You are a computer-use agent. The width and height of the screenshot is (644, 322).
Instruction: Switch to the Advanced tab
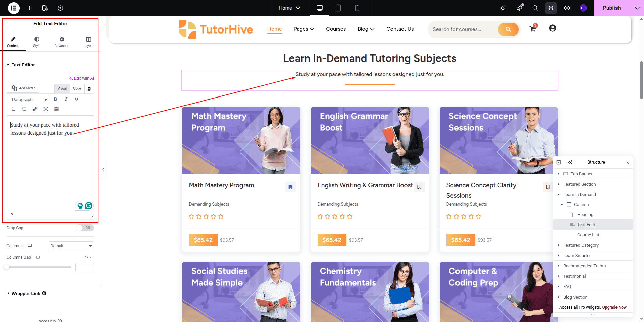pyautogui.click(x=62, y=42)
